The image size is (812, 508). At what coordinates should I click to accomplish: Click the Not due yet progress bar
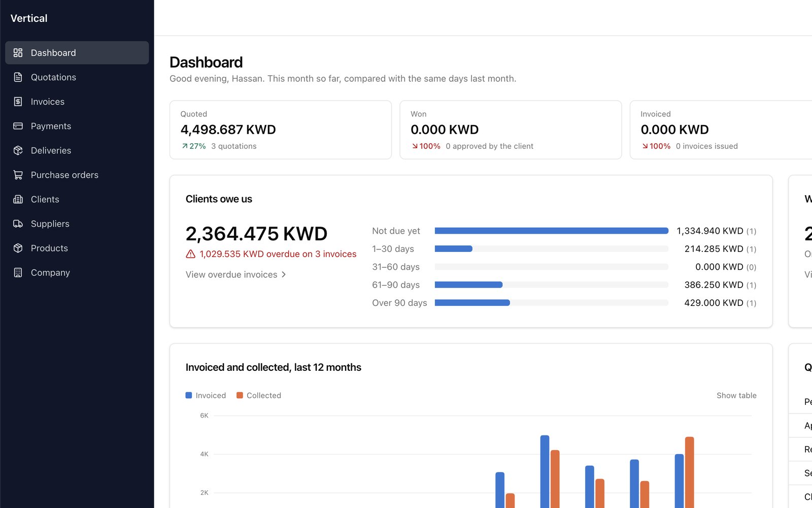coord(552,231)
